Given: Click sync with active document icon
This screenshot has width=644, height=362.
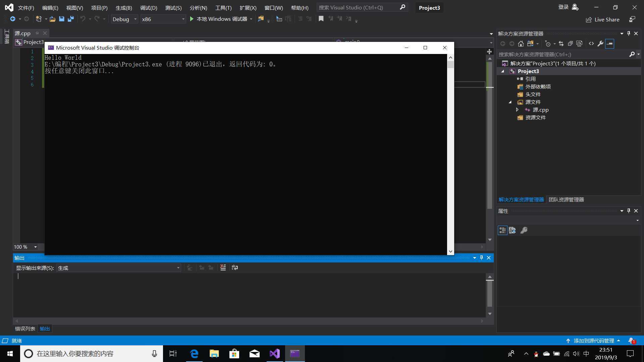Looking at the screenshot, I should [561, 44].
